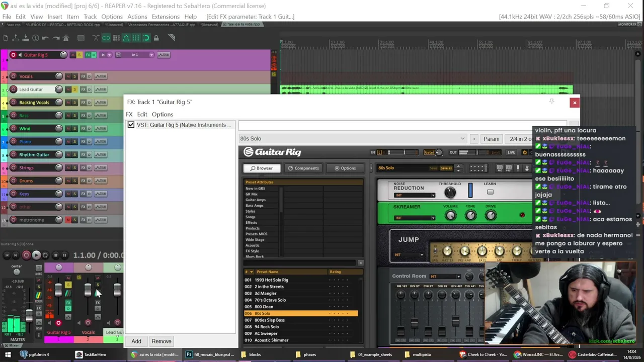Toggle the Noise Reduction LEARN button
Screen dimensions: 644x362
[x=490, y=192]
